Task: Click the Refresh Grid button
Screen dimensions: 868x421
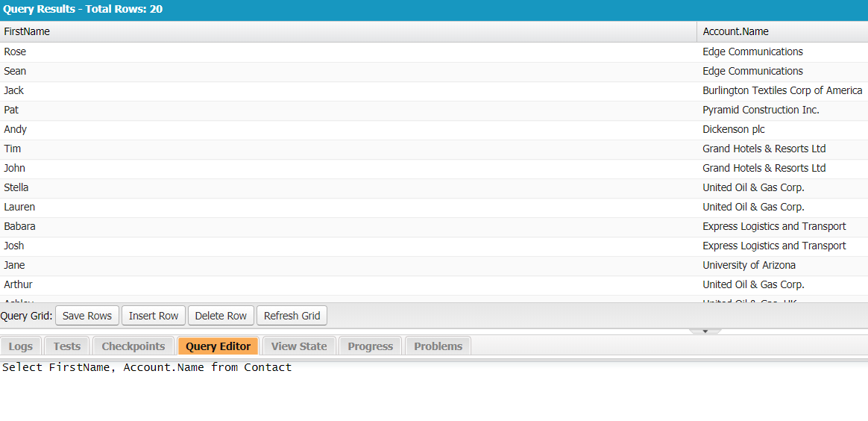Action: pos(292,316)
